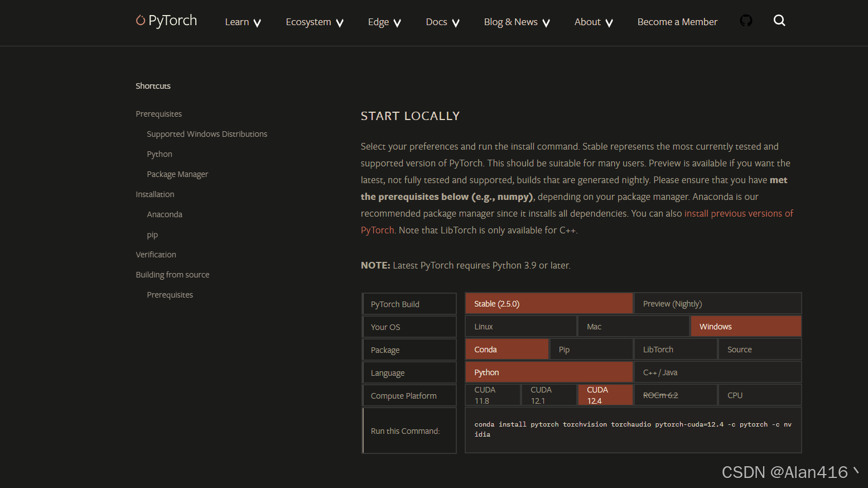This screenshot has width=868, height=488.
Task: Open the About menu
Action: [x=587, y=22]
